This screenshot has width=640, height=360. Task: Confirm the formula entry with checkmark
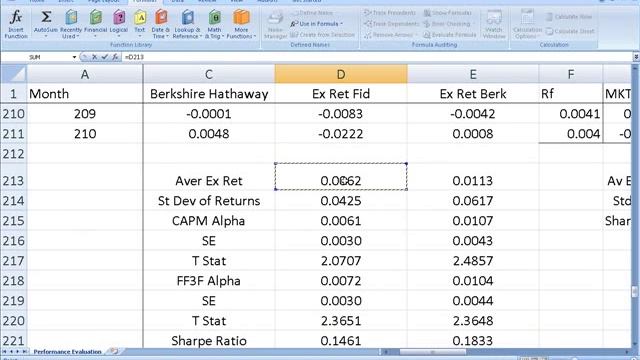click(104, 57)
